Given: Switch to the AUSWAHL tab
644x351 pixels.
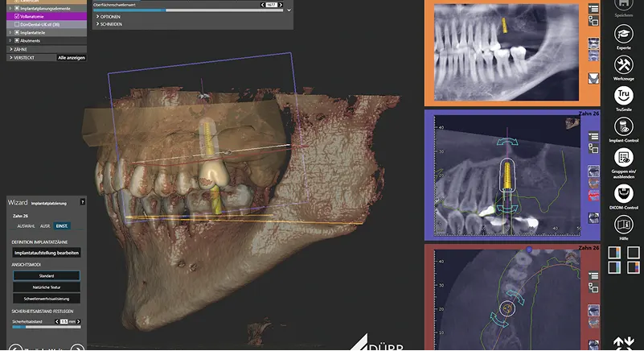Looking at the screenshot, I should 26,226.
